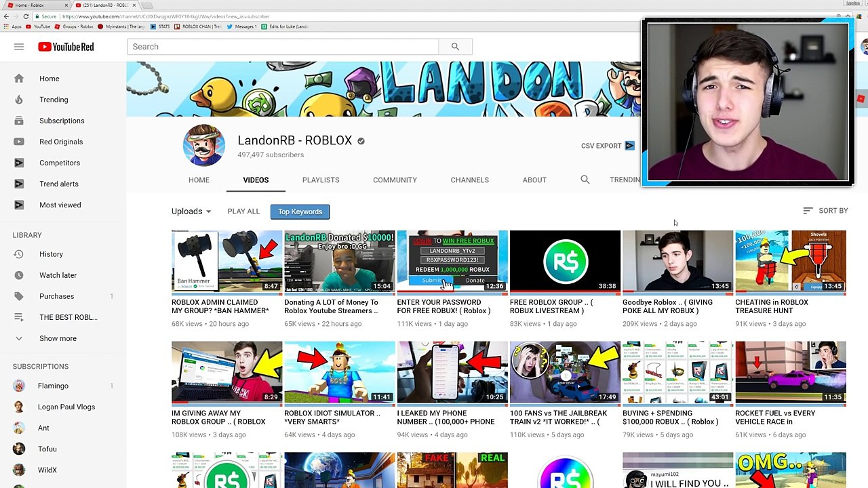Open the Myinstants bookmark
Screen dimensions: 868x488
pyautogui.click(x=121, y=26)
